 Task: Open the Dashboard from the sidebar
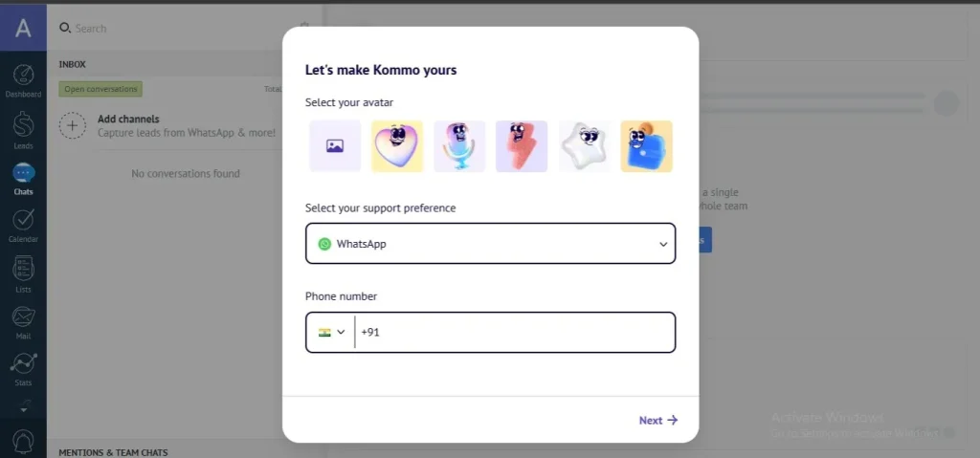[x=23, y=79]
